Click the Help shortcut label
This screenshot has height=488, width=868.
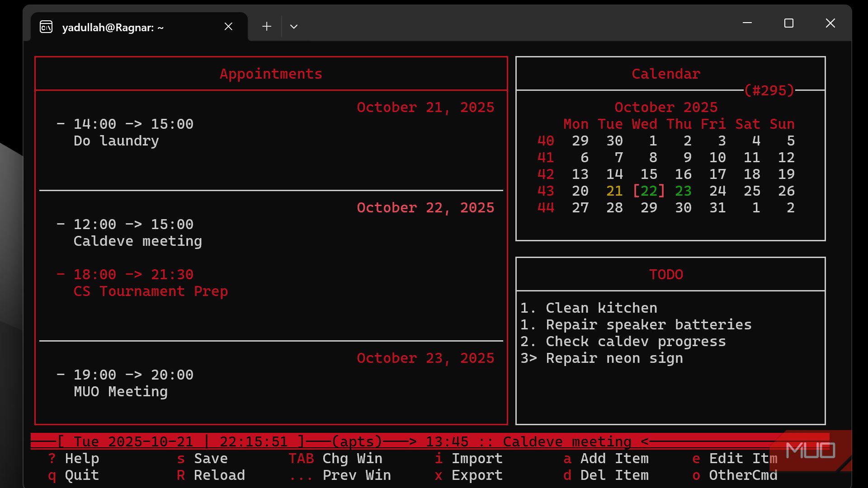82,459
